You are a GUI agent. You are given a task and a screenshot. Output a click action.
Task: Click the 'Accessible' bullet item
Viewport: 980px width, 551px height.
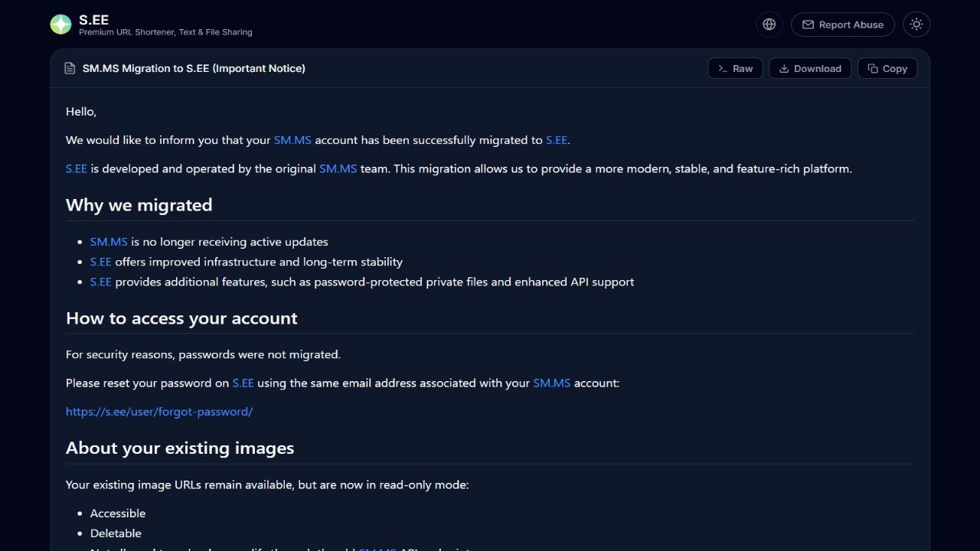click(x=118, y=514)
